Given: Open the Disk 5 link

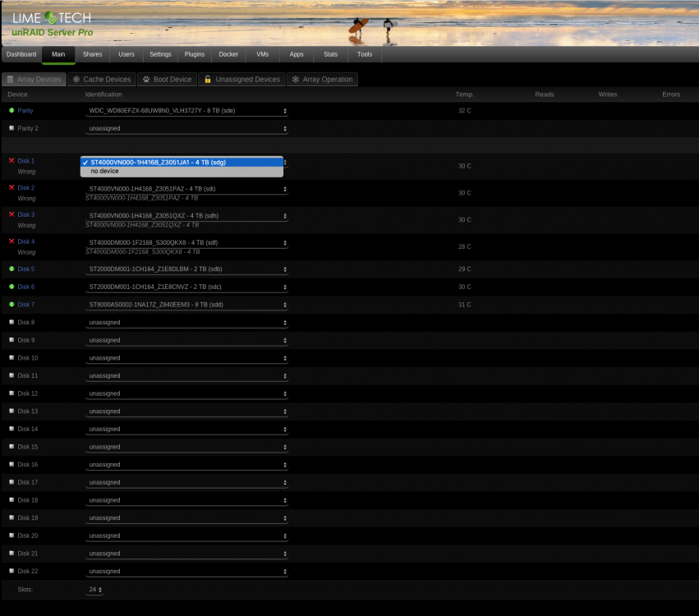Looking at the screenshot, I should 25,269.
